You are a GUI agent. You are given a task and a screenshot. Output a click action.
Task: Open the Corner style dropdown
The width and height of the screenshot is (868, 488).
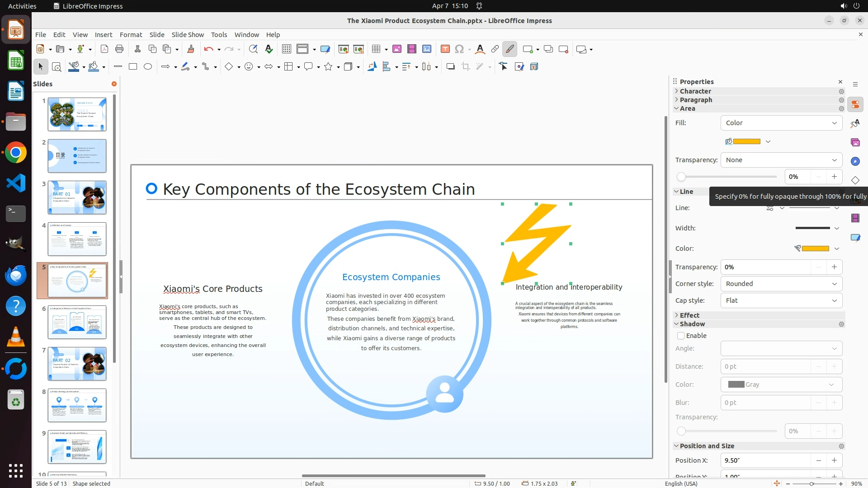781,284
